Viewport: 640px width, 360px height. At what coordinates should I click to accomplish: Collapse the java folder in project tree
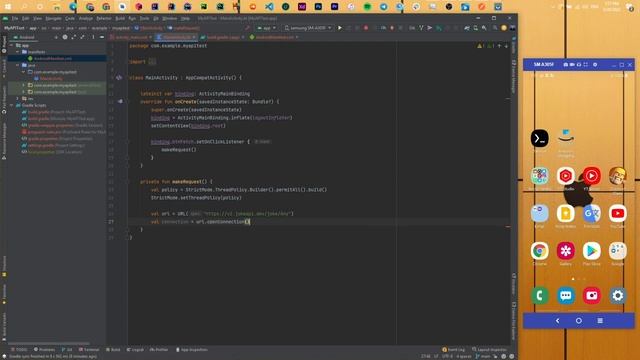click(18, 65)
